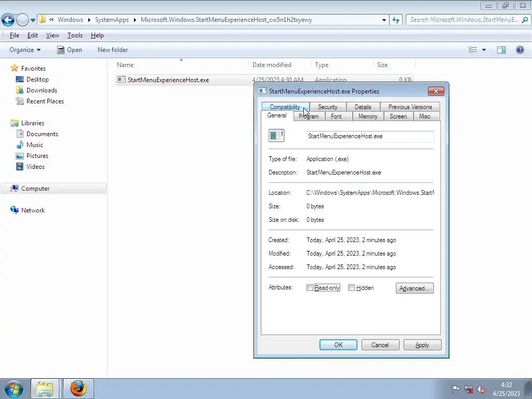The image size is (532, 399).
Task: Close the Properties dialog with red X
Action: pos(436,91)
